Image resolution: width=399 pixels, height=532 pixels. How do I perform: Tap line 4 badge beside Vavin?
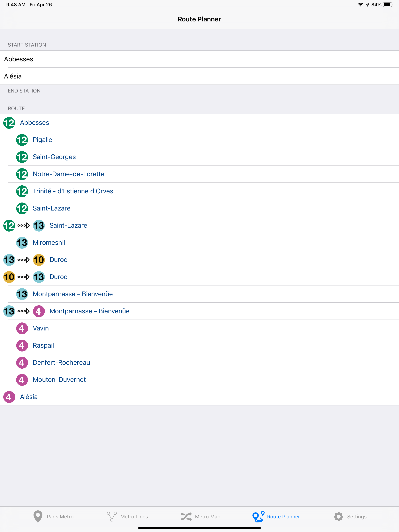(22, 329)
